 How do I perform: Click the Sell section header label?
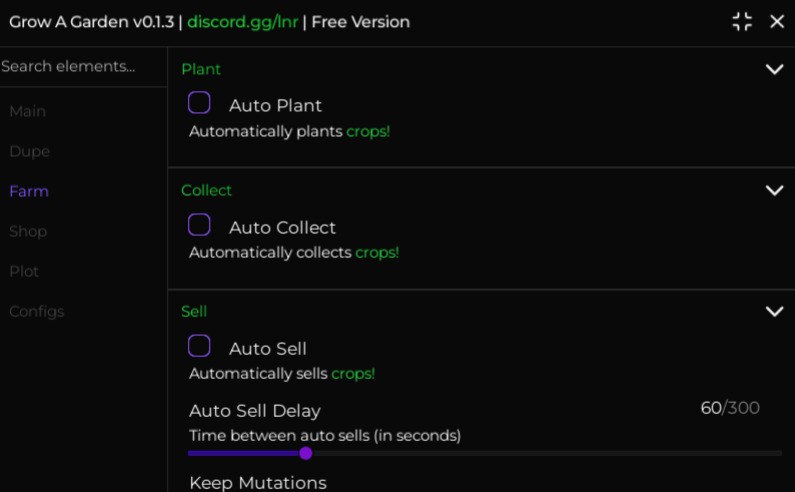pyautogui.click(x=194, y=311)
